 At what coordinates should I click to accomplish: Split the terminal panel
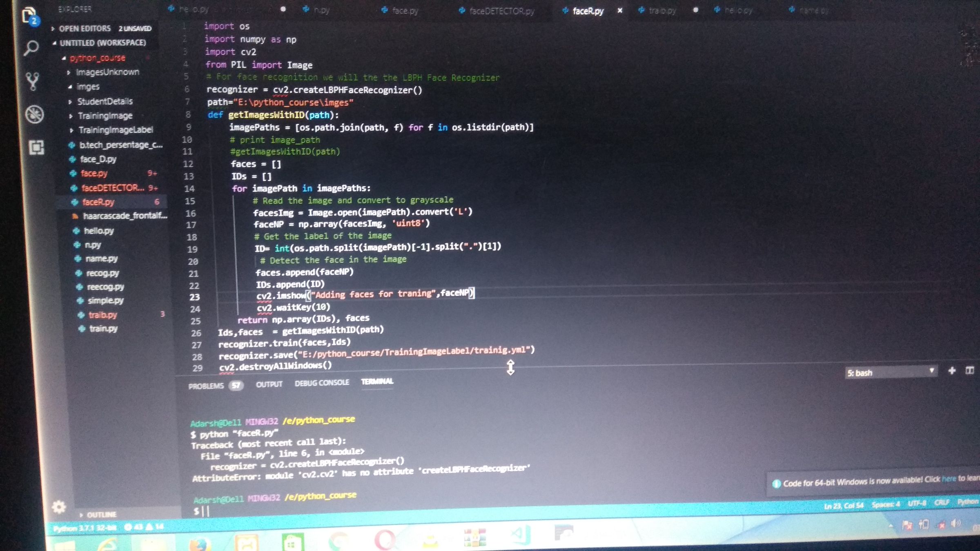click(x=969, y=371)
